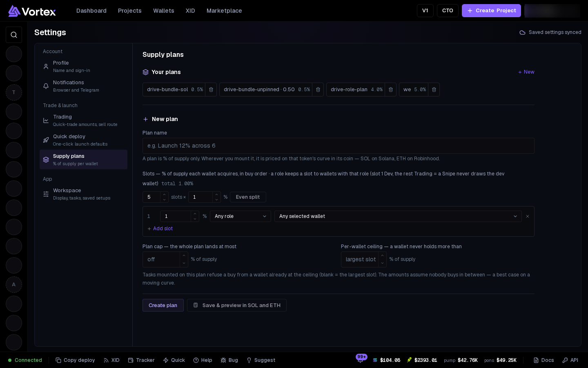
Task: Go to Workspace settings
Action: [83, 194]
